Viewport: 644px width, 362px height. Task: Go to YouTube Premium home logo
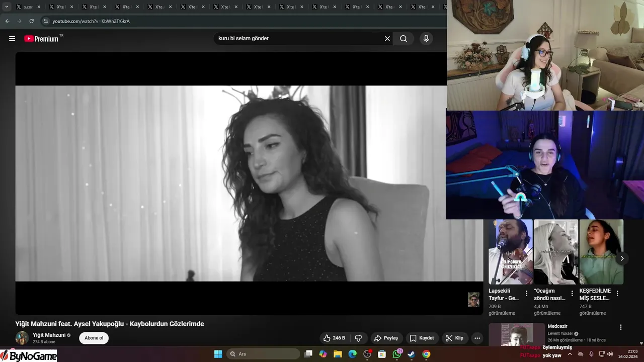(x=41, y=39)
